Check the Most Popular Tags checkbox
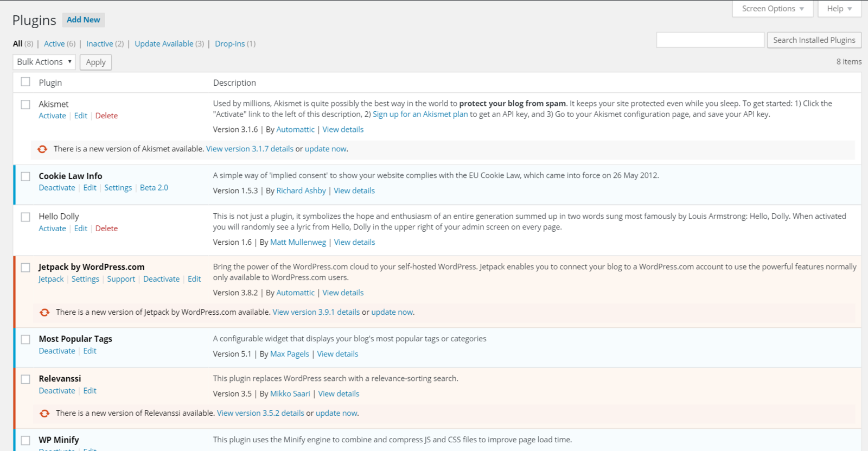The height and width of the screenshot is (451, 868). 25,340
